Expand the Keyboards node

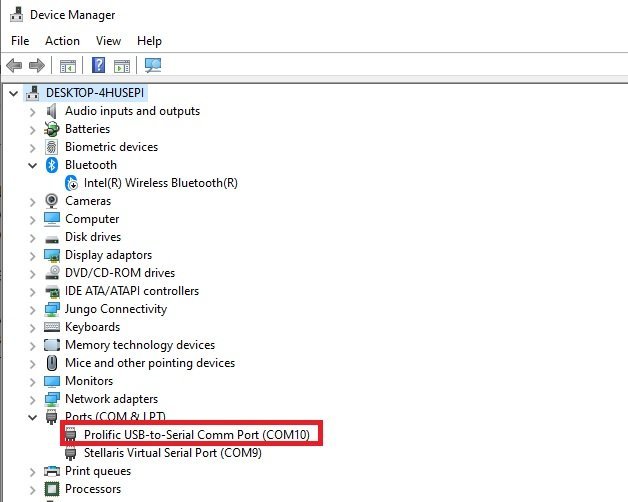[33, 328]
